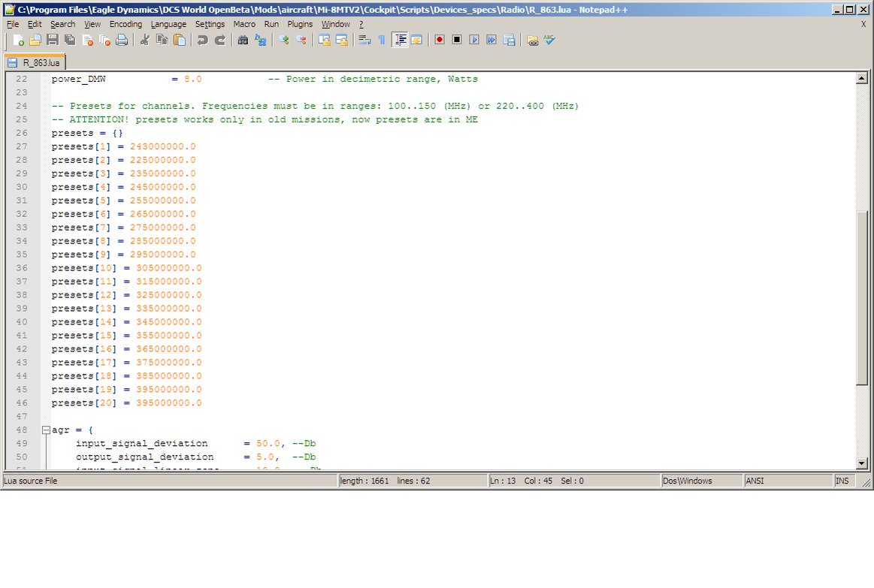Collapse the agr block fold marker

[x=46, y=430]
